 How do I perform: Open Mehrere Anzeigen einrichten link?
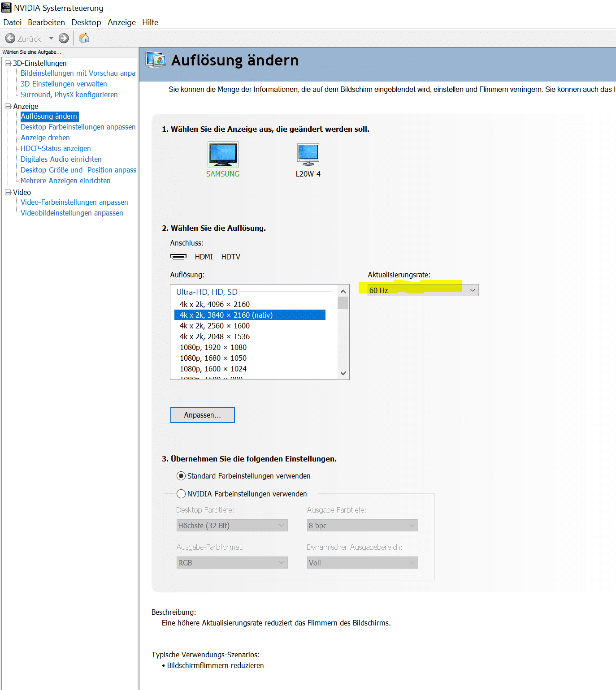coord(65,181)
